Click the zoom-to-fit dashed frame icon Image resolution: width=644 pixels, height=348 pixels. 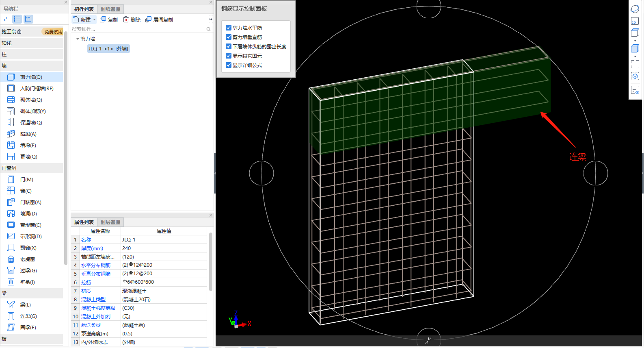(635, 64)
